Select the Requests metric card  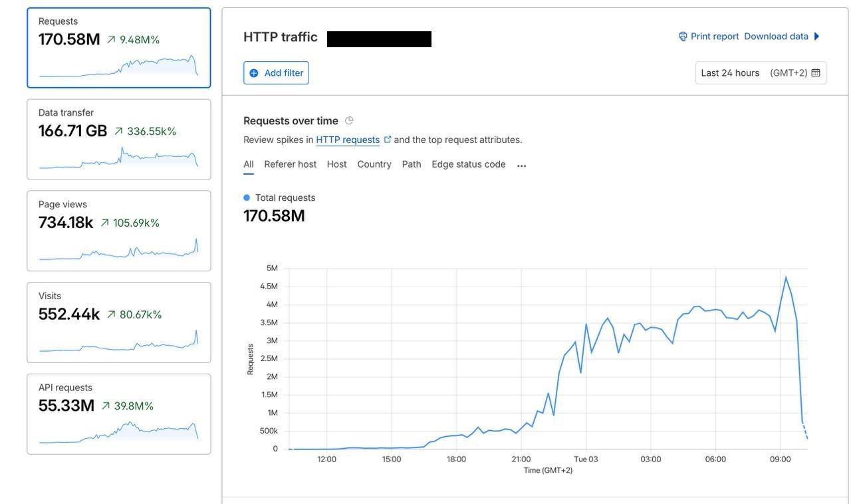[119, 48]
